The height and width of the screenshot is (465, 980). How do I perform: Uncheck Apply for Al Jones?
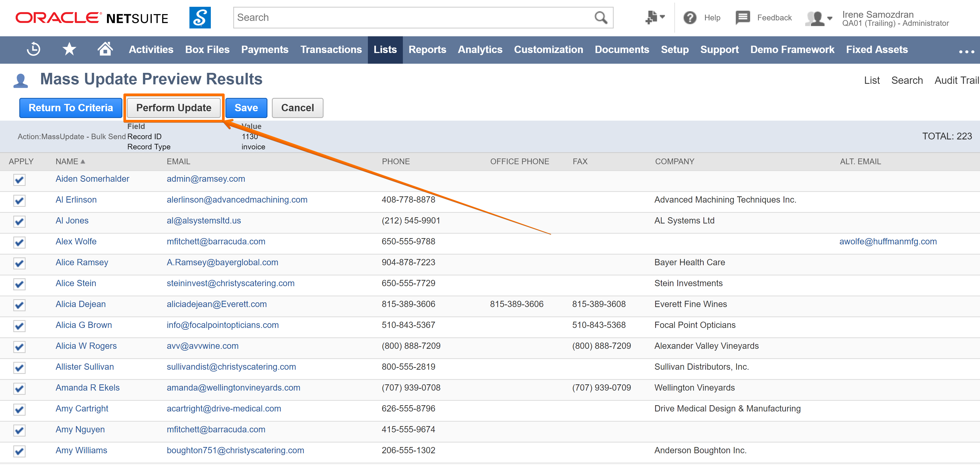tap(19, 222)
